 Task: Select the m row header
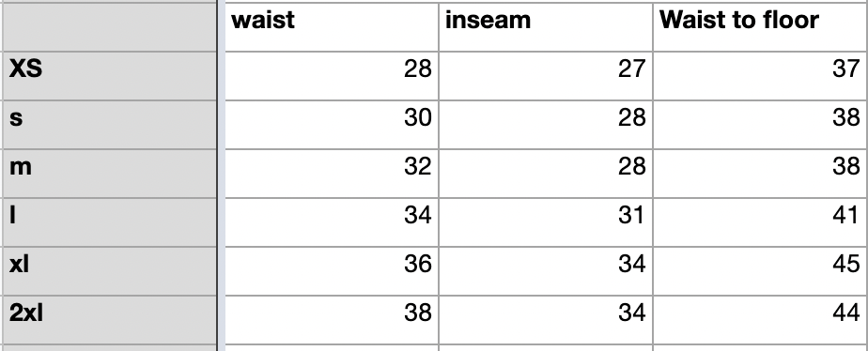(110, 174)
